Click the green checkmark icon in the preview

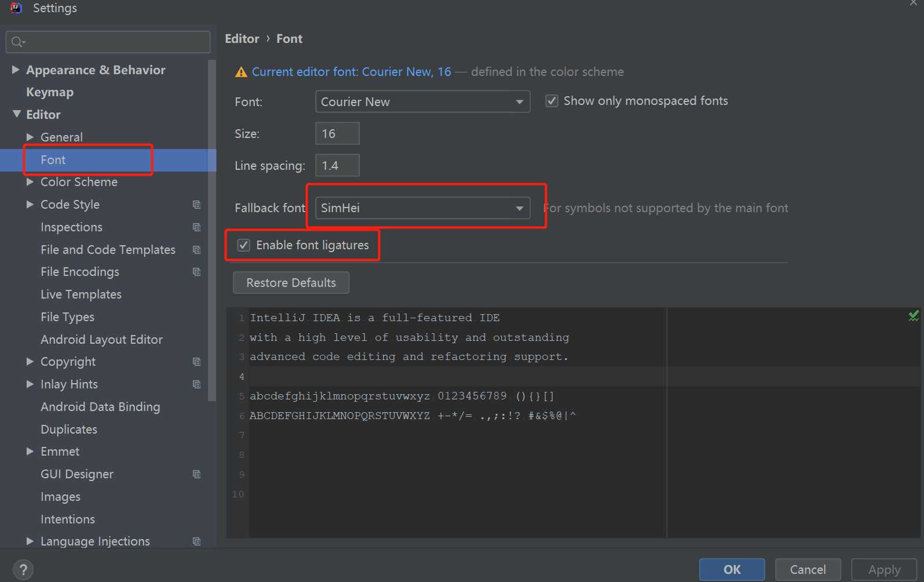914,315
